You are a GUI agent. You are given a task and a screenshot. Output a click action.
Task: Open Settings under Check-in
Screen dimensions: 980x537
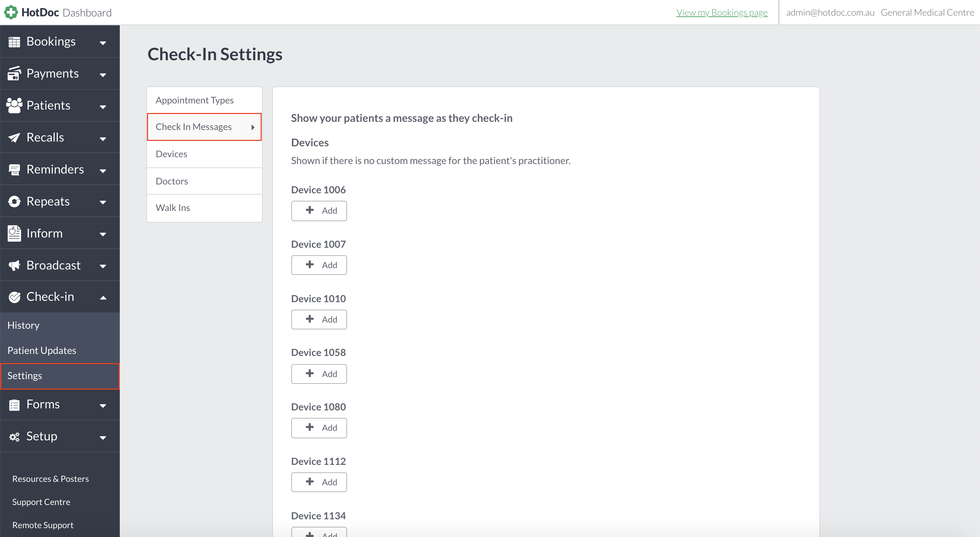tap(60, 376)
